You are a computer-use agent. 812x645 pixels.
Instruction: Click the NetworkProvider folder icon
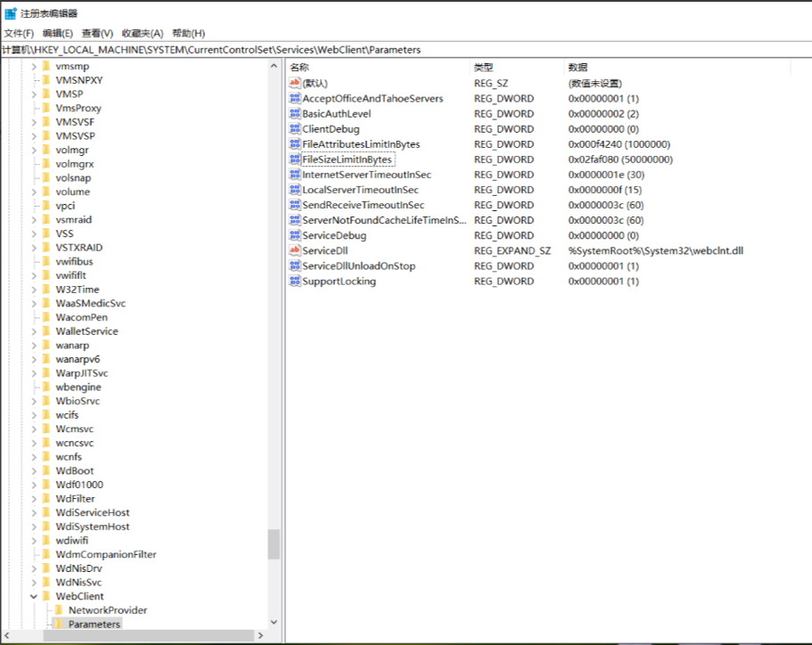(x=60, y=610)
